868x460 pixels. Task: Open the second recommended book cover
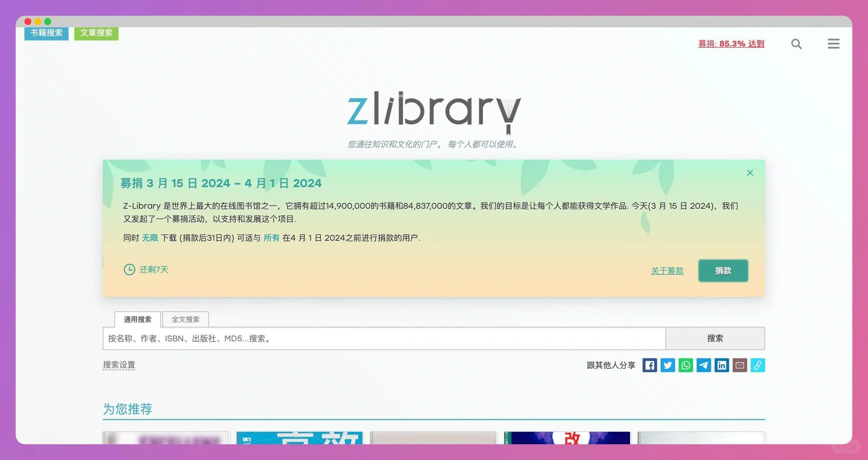299,438
